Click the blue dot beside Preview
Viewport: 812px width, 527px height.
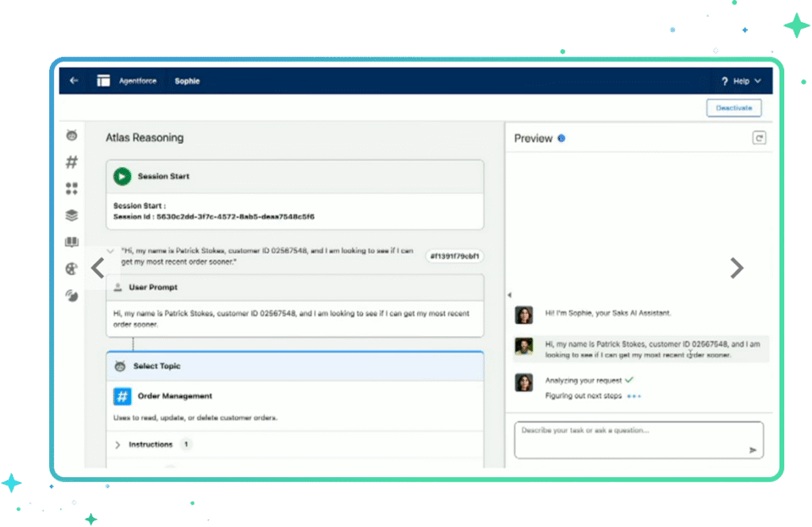(561, 138)
